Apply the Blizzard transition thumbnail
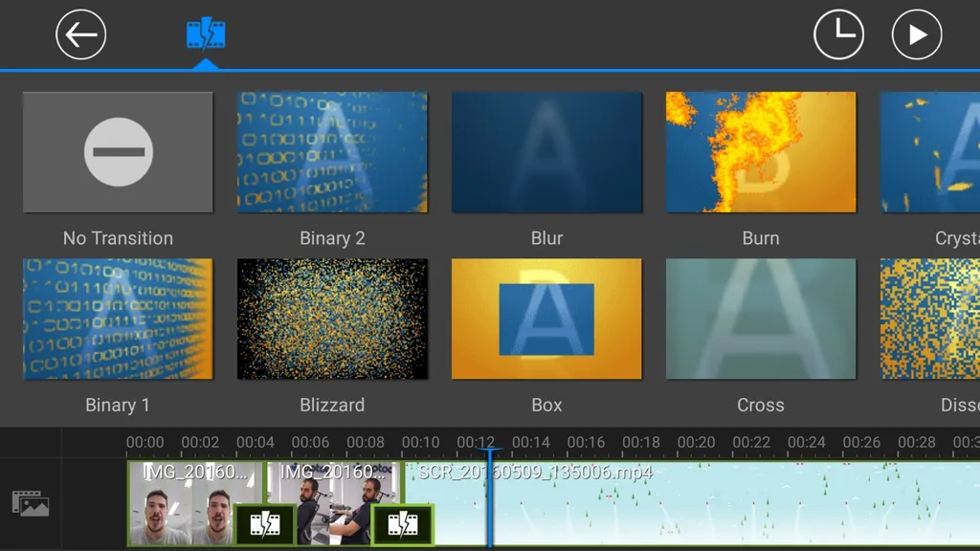This screenshot has height=551, width=980. pos(332,319)
